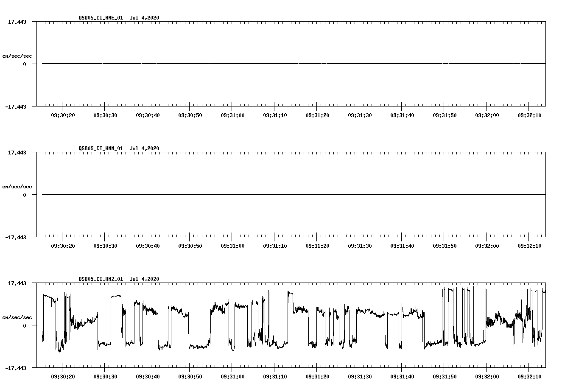Click the -17.443 lower limit of HNE plot

pyautogui.click(x=16, y=107)
